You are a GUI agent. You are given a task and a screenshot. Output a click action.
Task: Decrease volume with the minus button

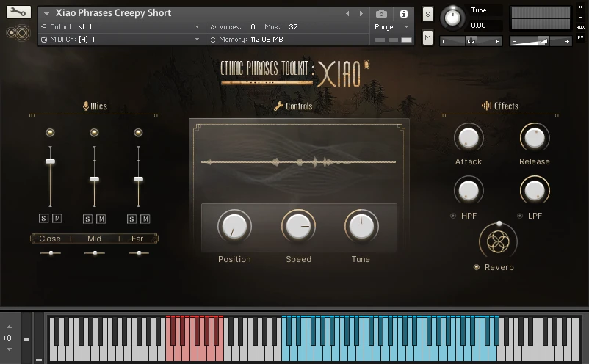point(514,41)
